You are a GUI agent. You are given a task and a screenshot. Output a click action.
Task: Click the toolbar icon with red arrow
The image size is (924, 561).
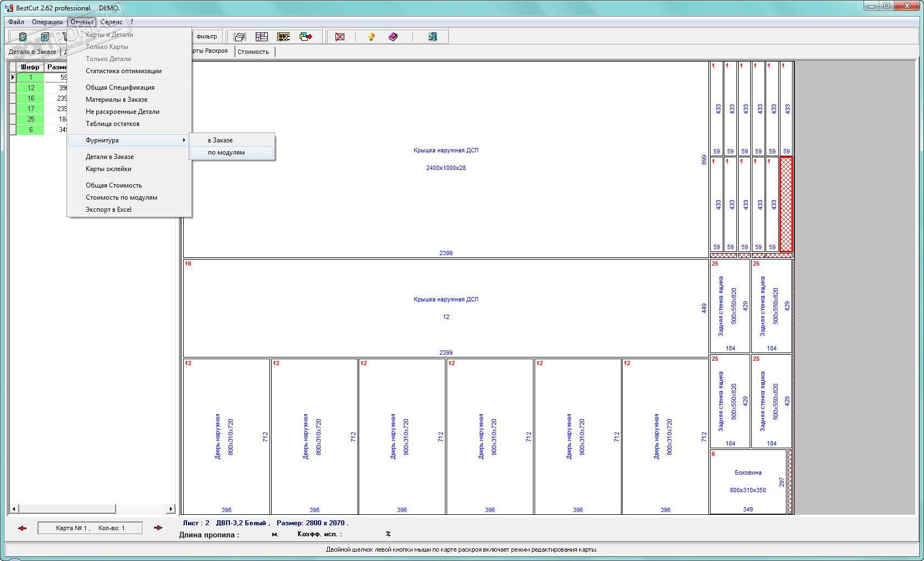306,37
